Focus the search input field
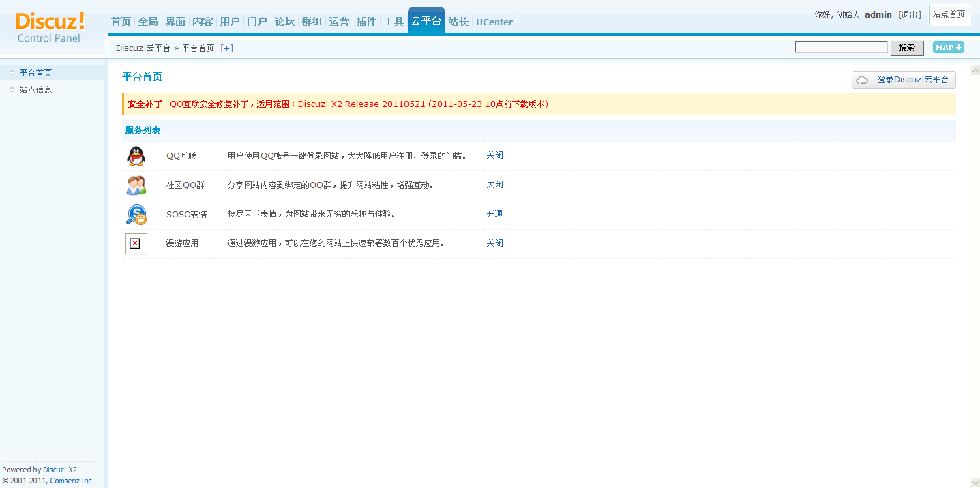The height and width of the screenshot is (488, 980). 842,47
